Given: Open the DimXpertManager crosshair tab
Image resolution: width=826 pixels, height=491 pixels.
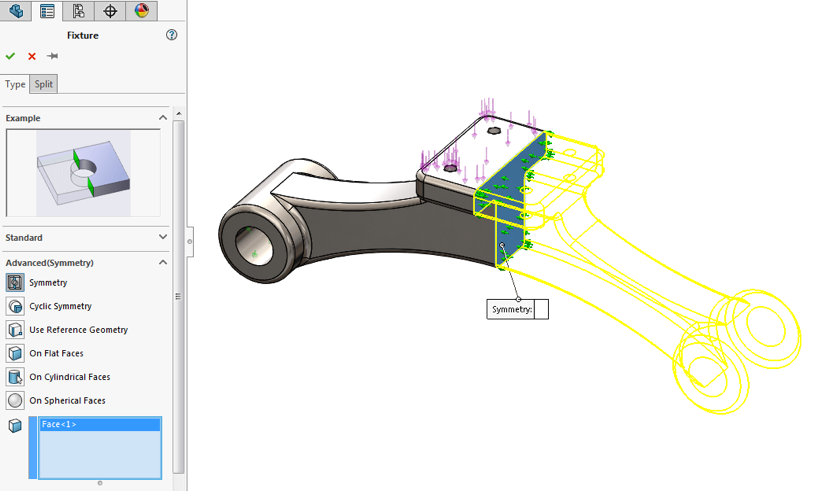Looking at the screenshot, I should tap(110, 11).
